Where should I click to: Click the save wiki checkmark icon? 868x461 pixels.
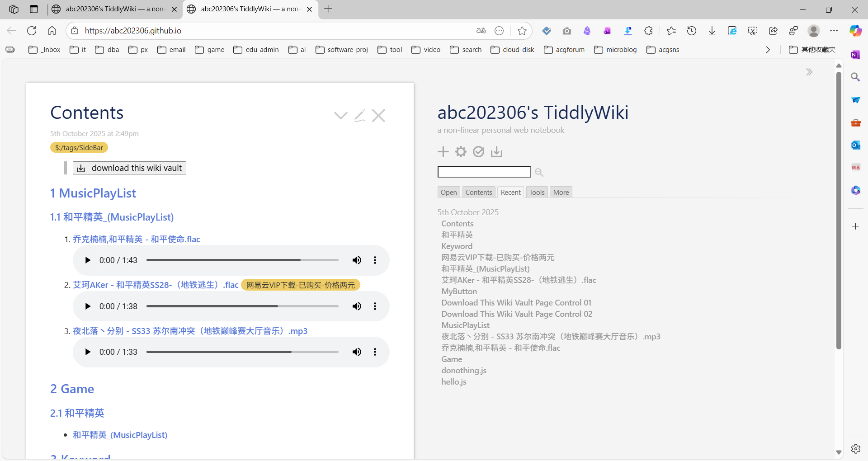(x=478, y=152)
